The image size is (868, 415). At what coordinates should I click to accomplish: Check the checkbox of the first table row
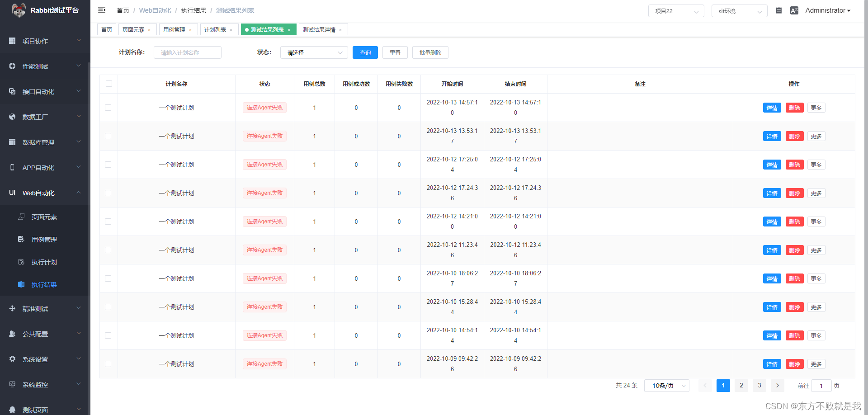[x=108, y=108]
